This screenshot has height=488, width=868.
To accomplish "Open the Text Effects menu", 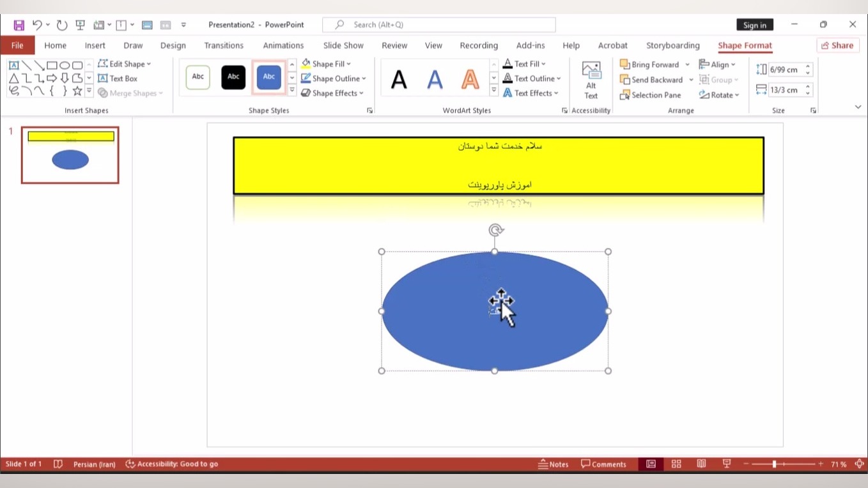I will tap(531, 93).
